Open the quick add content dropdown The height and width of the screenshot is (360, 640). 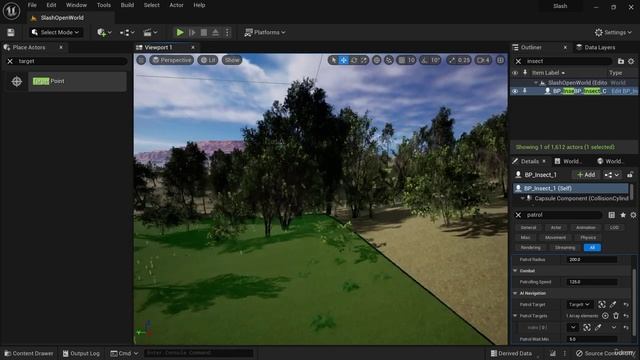point(104,32)
